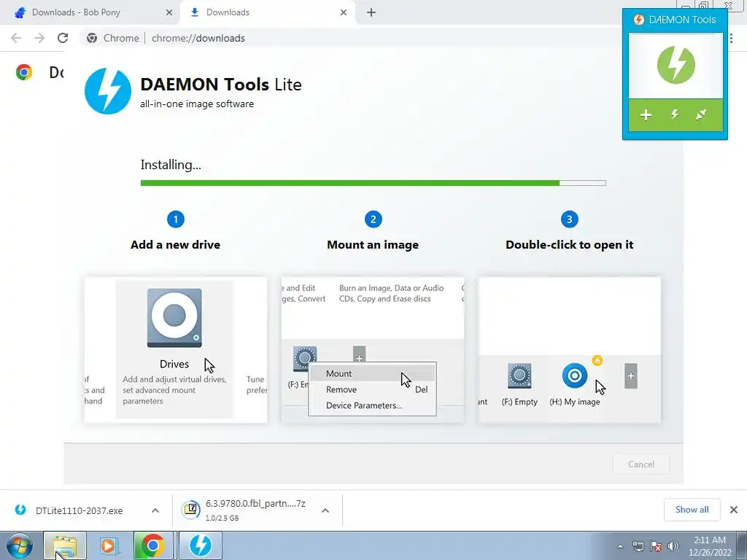
Task: Click the (F:) Empty drive icon in step 3
Action: 519,376
